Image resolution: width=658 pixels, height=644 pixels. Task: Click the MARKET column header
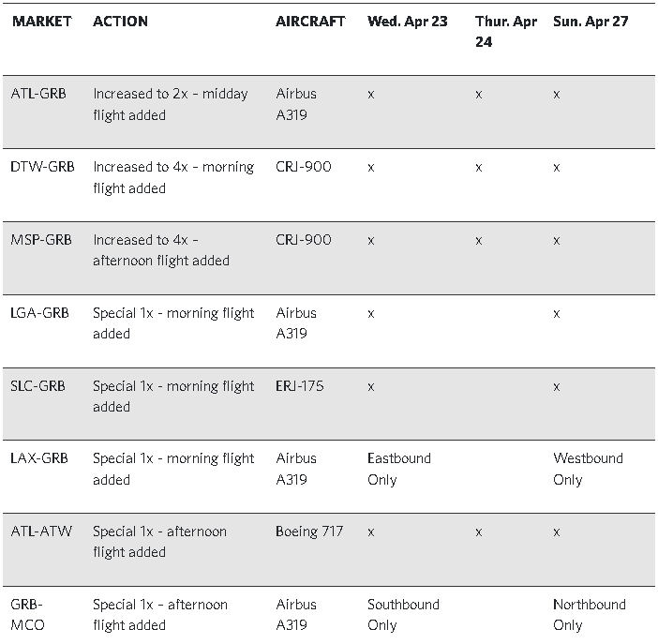click(41, 22)
